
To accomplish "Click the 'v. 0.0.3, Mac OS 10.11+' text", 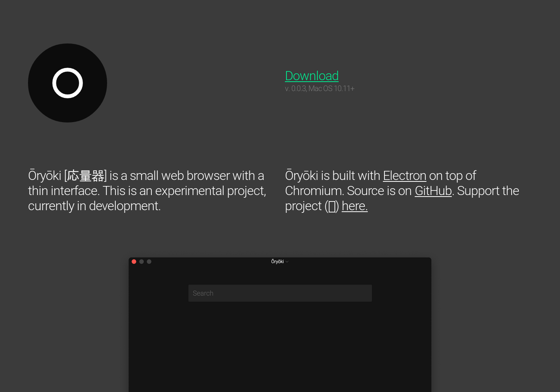I will coord(320,88).
